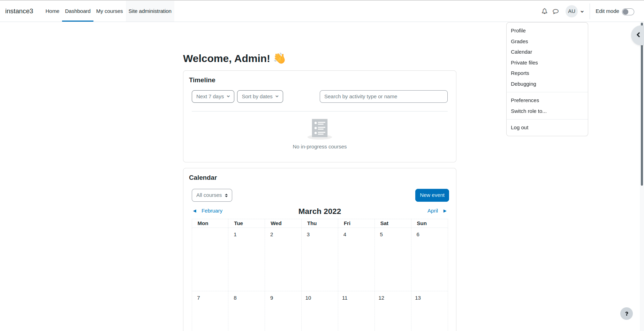Open the All courses selector
This screenshot has height=331, width=644.
tap(212, 195)
